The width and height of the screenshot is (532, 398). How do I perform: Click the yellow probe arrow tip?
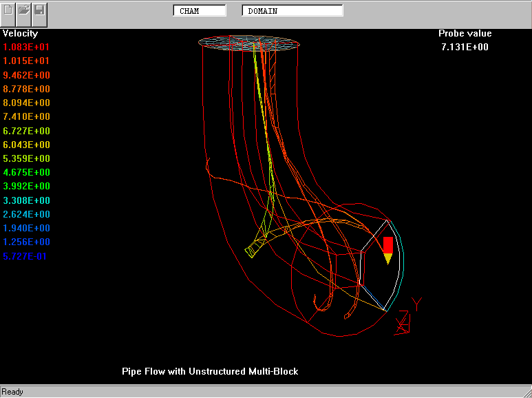tap(388, 259)
